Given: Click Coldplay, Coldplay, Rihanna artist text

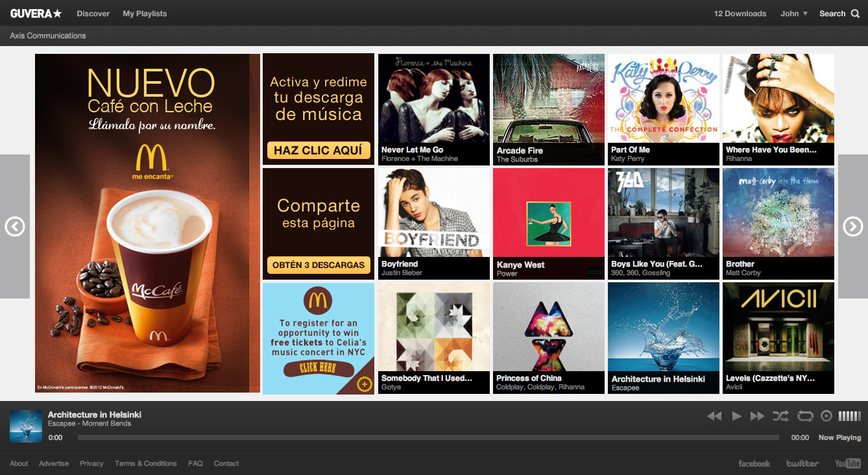Looking at the screenshot, I should tap(540, 387).
